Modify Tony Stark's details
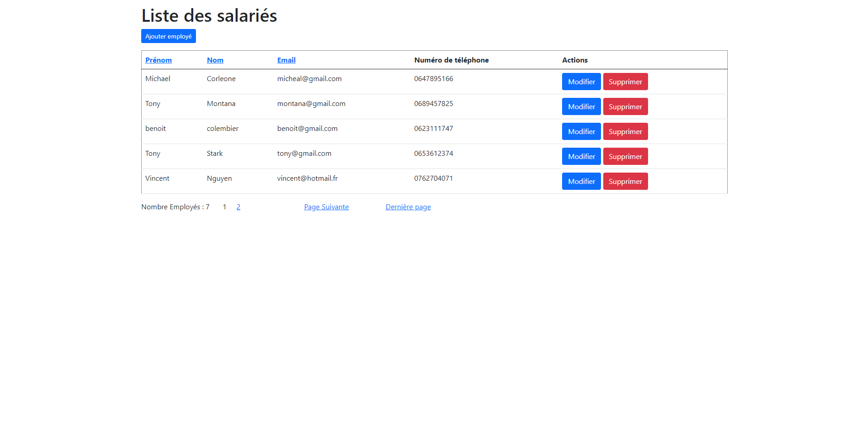The height and width of the screenshot is (424, 868). (x=581, y=156)
